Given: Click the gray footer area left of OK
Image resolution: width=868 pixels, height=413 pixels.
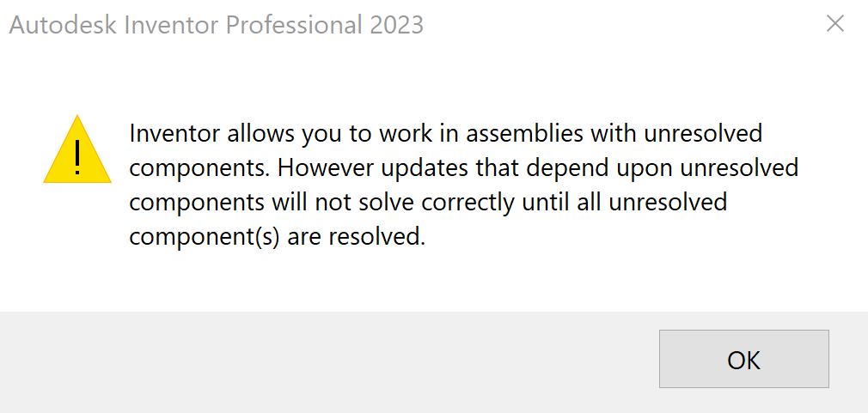Looking at the screenshot, I should 327,359.
